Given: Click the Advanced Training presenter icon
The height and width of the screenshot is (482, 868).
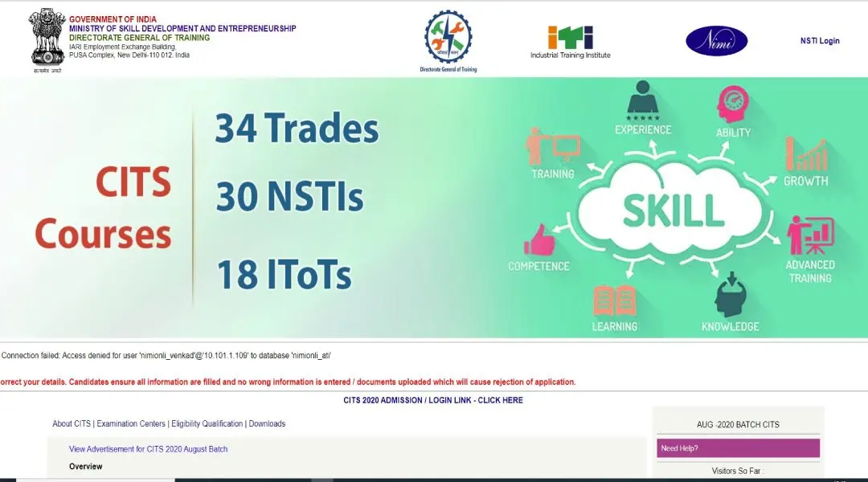Looking at the screenshot, I should pyautogui.click(x=809, y=235).
